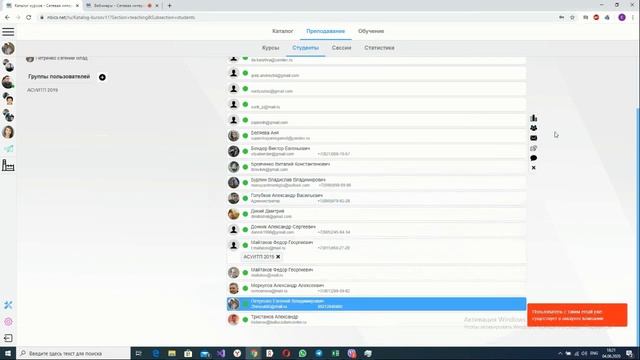This screenshot has height=360, width=640.
Task: Select student Дикий Дмитрий
Action: 376,214
